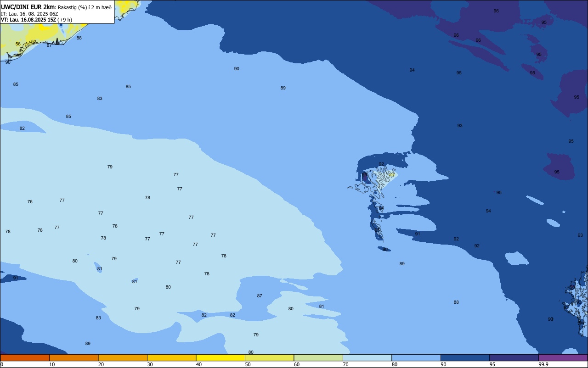Screen dimensions: 588x368
Task: Click the dark orange 0–10 legend swatch
Action: click(x=25, y=358)
